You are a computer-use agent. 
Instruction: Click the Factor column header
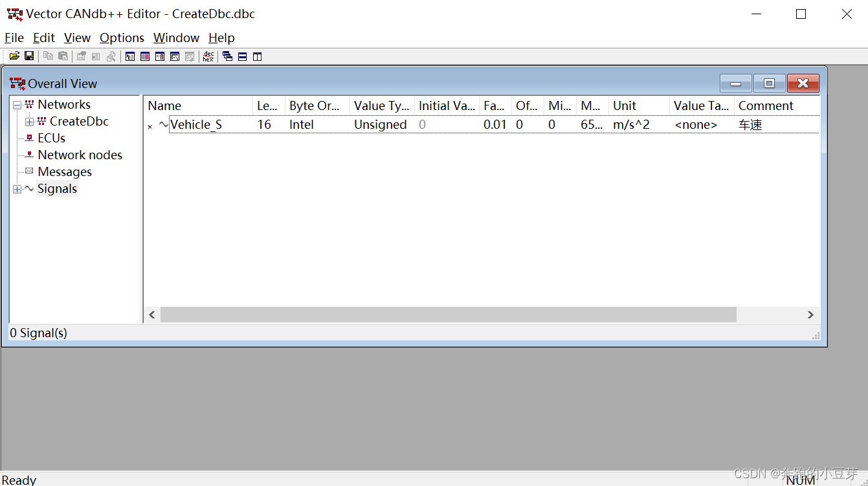495,105
